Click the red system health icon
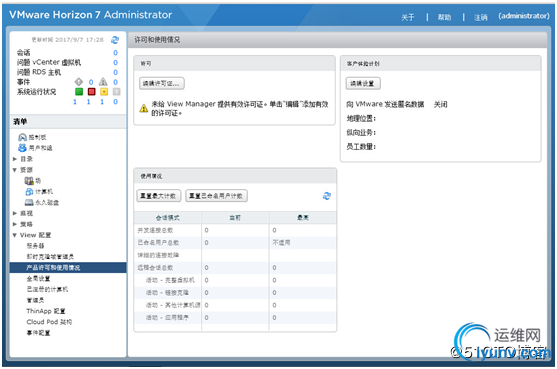The width and height of the screenshot is (557, 369). click(92, 92)
